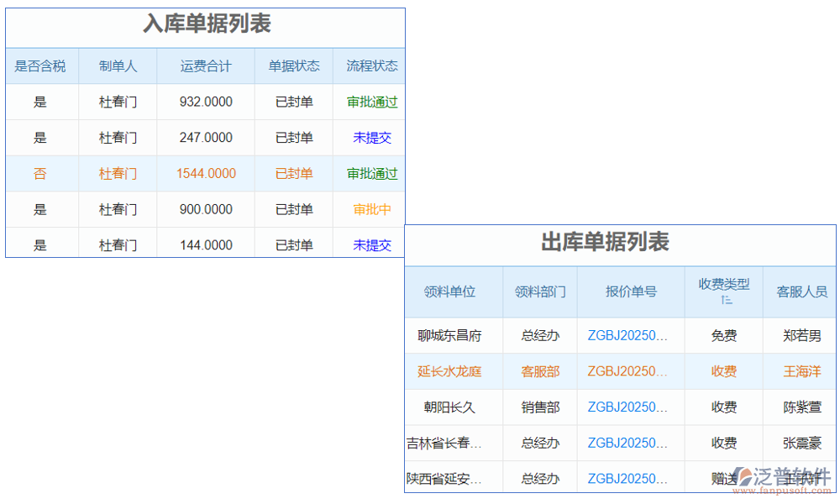Click the 是否含税 column header
840x504 pixels.
pos(41,66)
